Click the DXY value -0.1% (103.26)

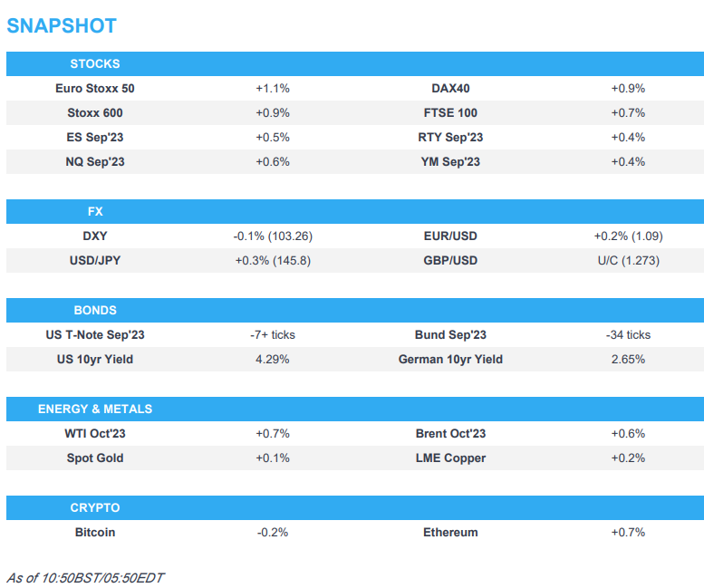(273, 236)
